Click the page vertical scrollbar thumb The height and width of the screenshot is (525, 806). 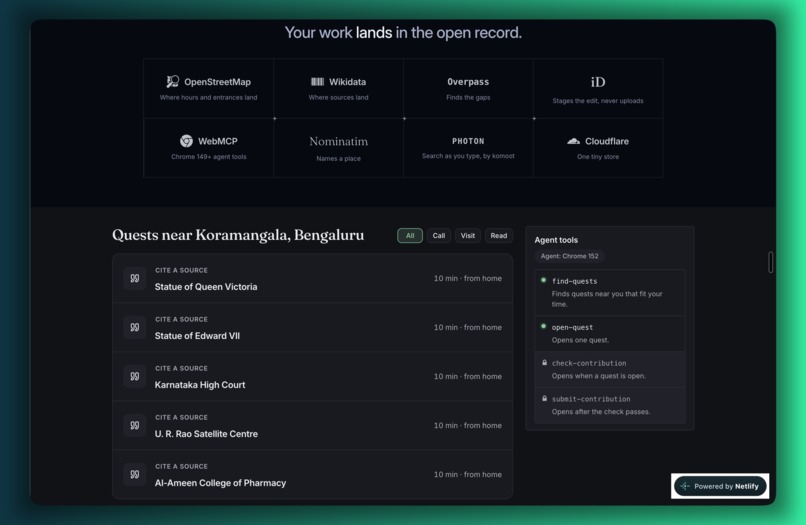point(771,262)
